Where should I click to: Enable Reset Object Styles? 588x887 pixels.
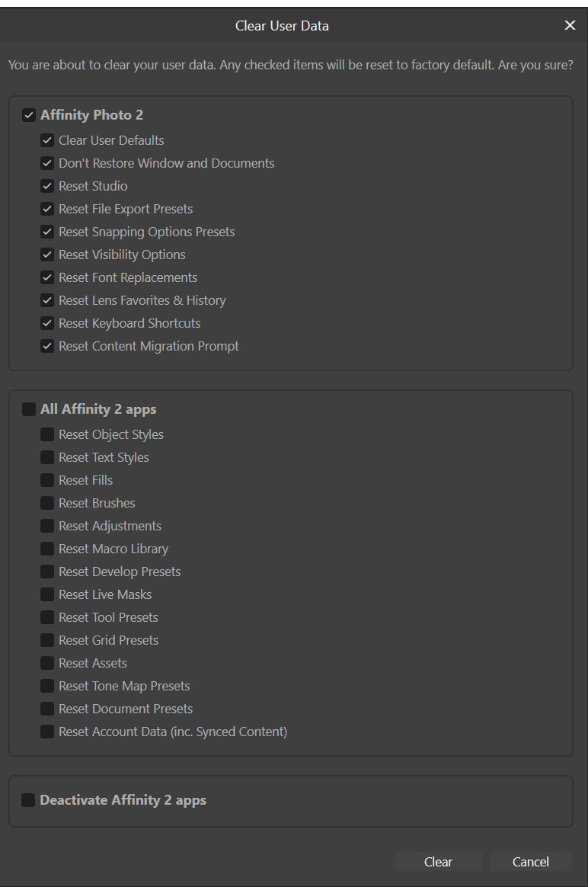(x=47, y=435)
